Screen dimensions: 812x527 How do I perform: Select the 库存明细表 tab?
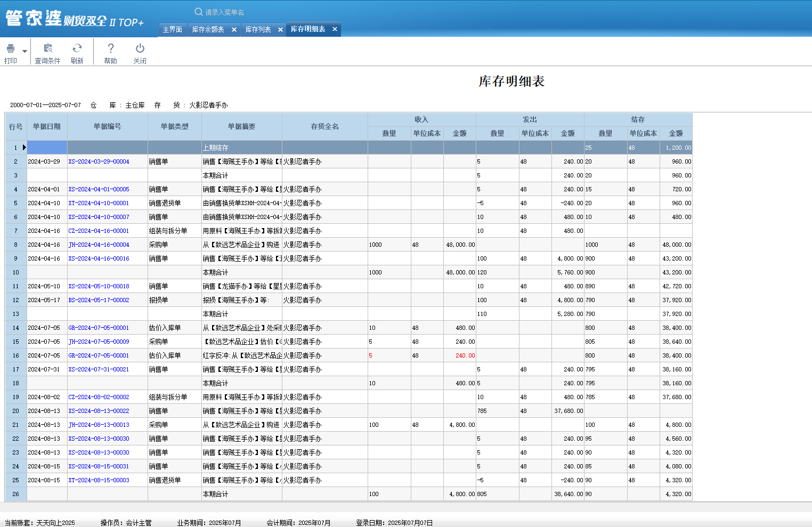(x=308, y=29)
